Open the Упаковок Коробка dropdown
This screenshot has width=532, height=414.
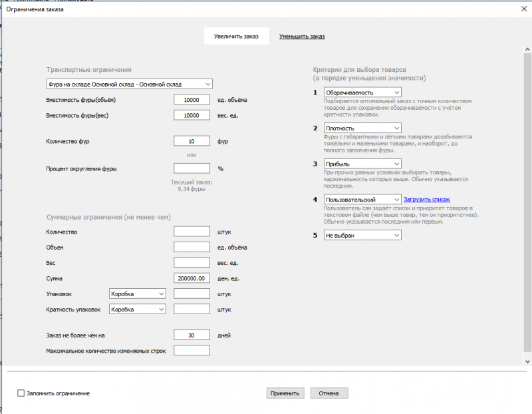[137, 294]
